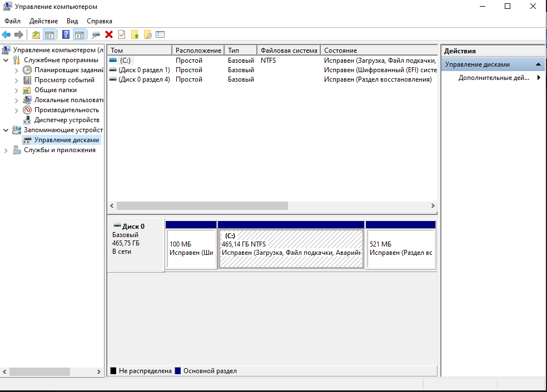Click the Действия pane header
This screenshot has width=547, height=392.
493,51
